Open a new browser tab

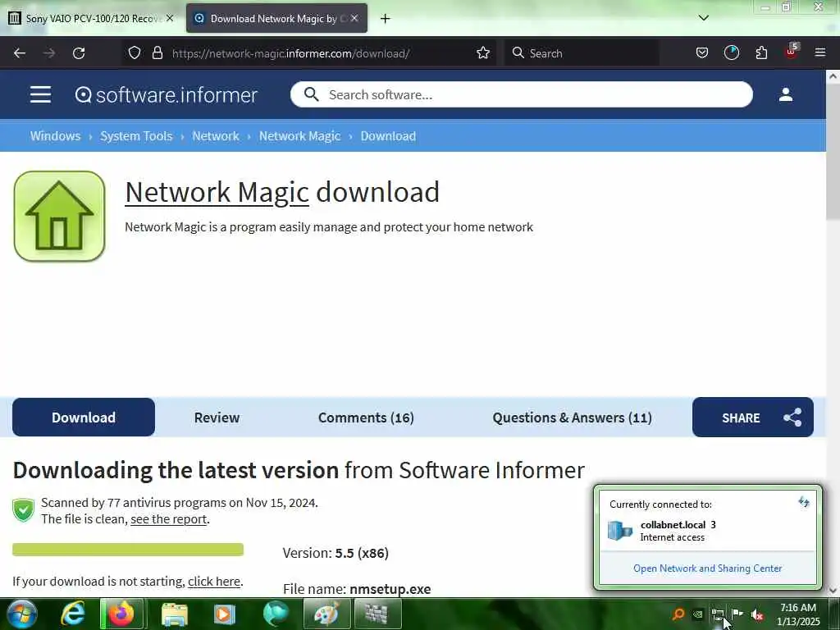tap(386, 19)
